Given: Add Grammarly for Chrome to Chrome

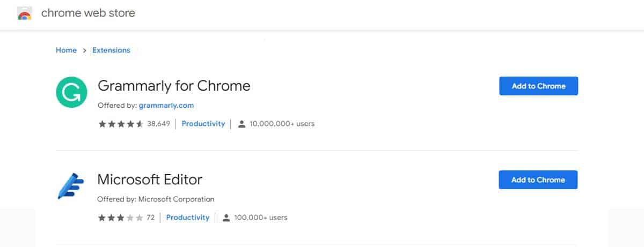Looking at the screenshot, I should pyautogui.click(x=538, y=86).
